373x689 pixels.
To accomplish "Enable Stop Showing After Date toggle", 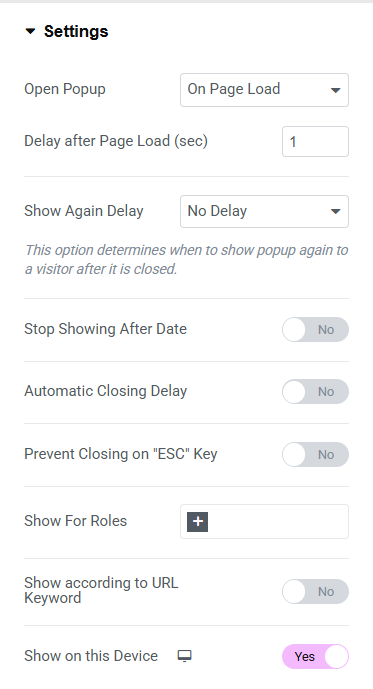I will point(315,330).
